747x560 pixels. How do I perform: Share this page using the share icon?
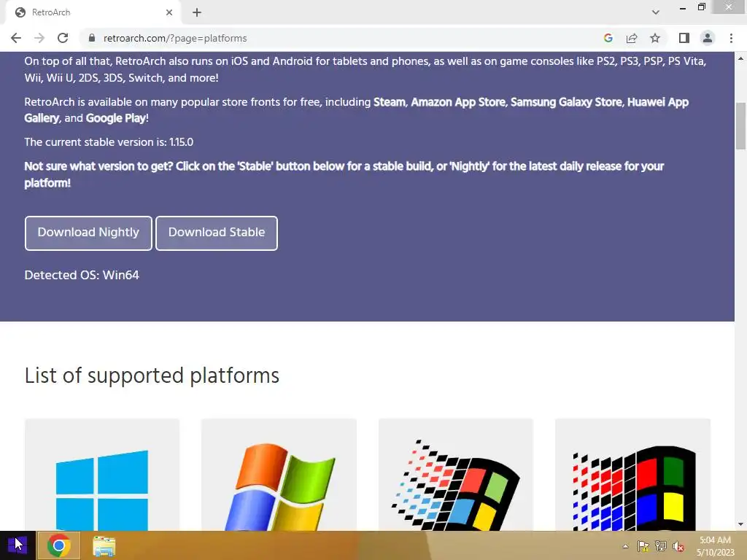pyautogui.click(x=632, y=38)
